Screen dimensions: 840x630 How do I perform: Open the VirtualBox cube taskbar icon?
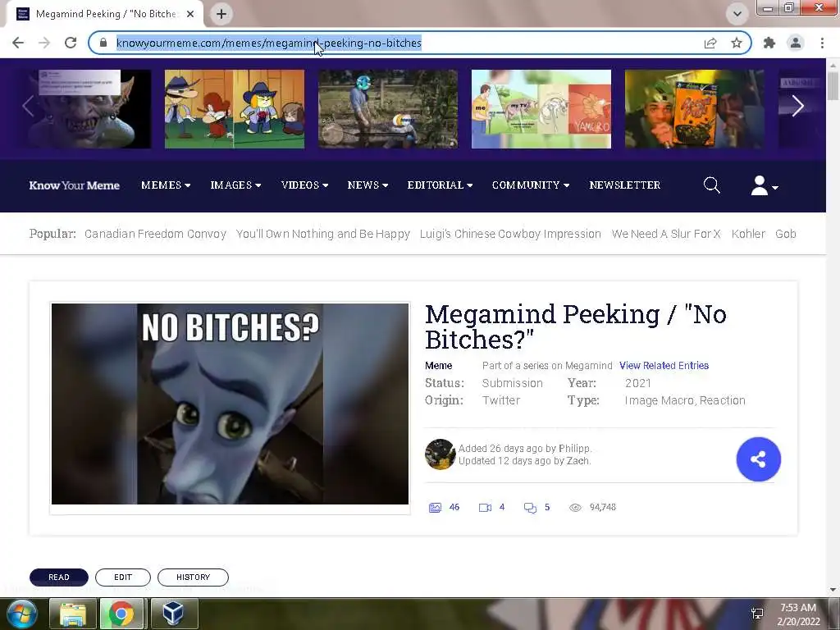pos(173,614)
